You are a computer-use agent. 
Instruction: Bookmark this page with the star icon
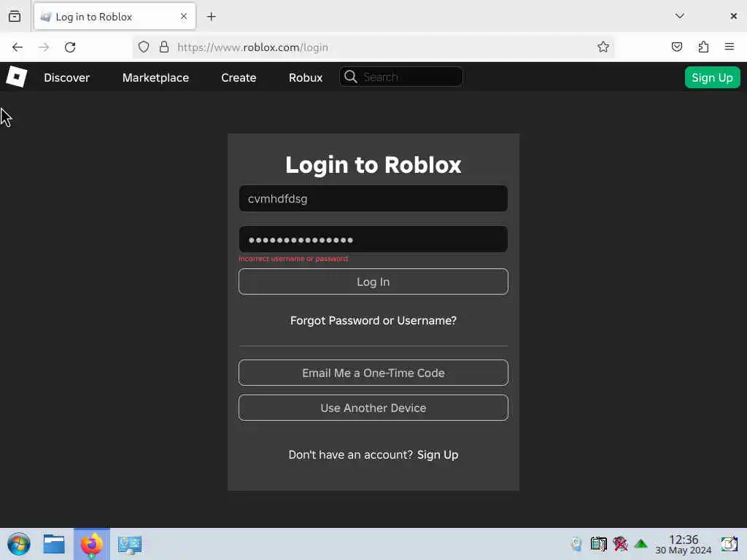603,47
